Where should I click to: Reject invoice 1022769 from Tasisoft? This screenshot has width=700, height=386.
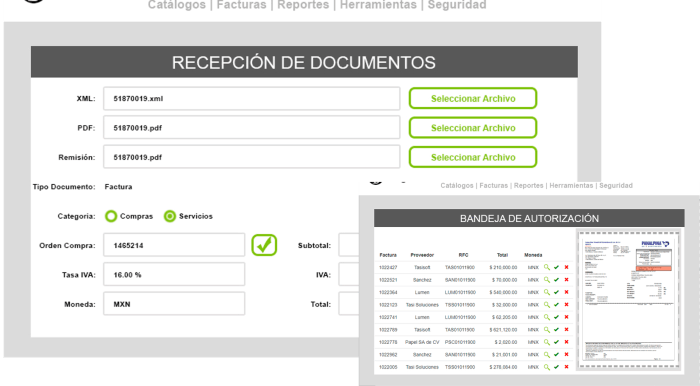[x=567, y=330]
